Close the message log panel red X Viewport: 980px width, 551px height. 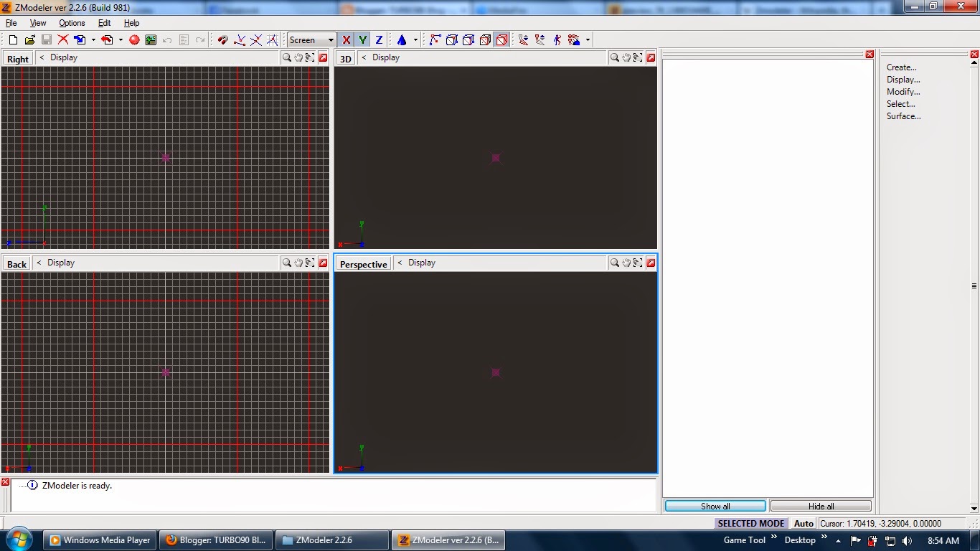(x=5, y=482)
